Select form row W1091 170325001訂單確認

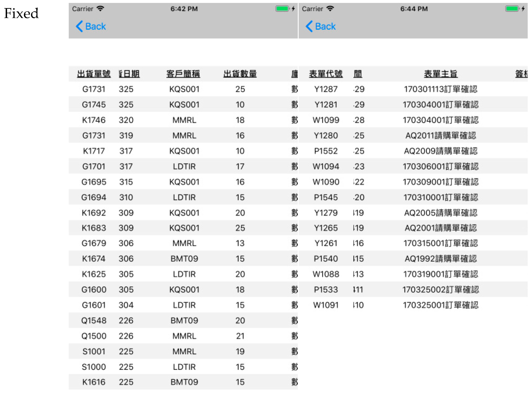tap(441, 305)
